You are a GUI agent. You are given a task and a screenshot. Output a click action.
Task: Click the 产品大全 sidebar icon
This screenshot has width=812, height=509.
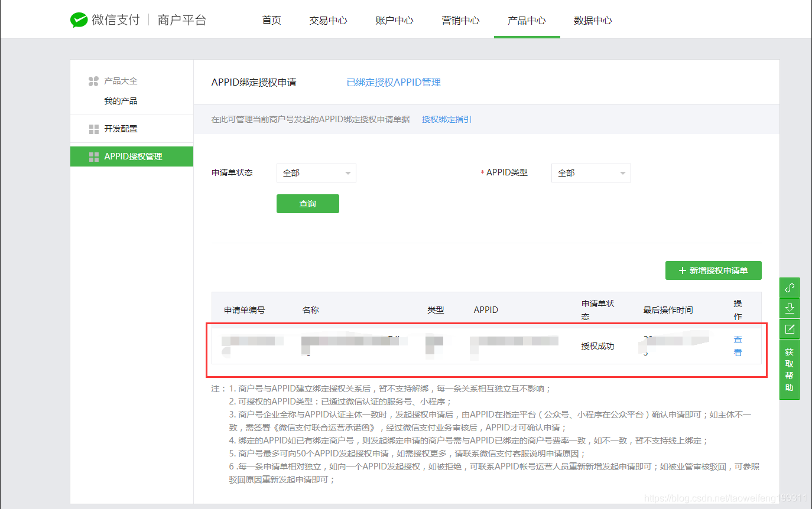point(93,81)
